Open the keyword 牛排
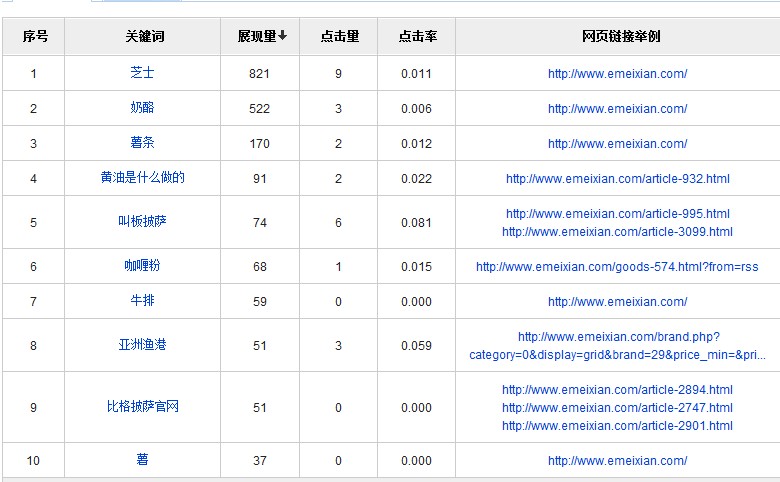Image resolution: width=780 pixels, height=482 pixels. (142, 301)
